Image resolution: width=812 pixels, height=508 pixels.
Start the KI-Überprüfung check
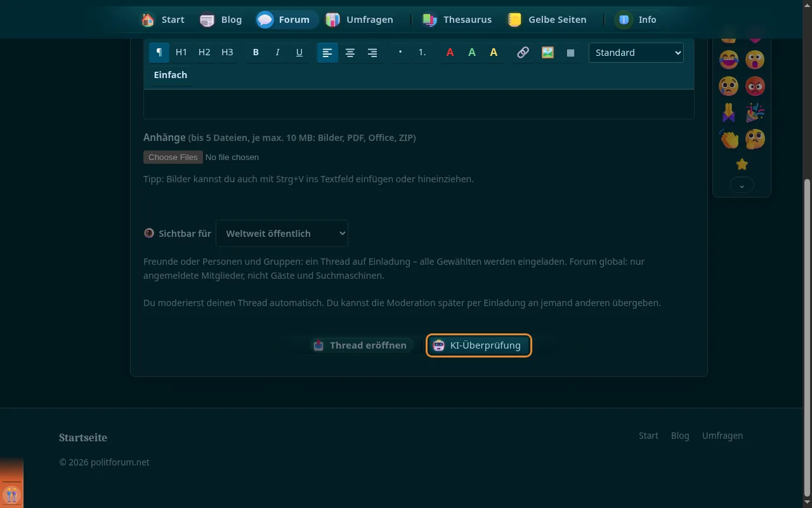478,345
